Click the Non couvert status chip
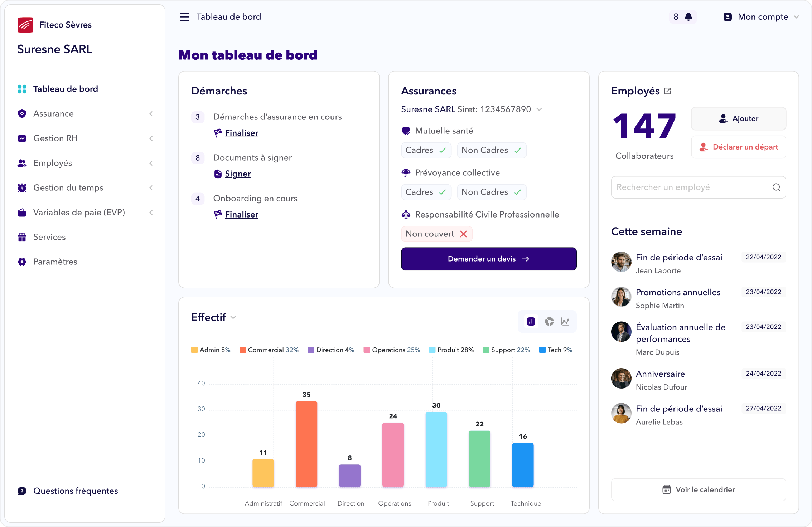This screenshot has height=527, width=812. tap(436, 234)
